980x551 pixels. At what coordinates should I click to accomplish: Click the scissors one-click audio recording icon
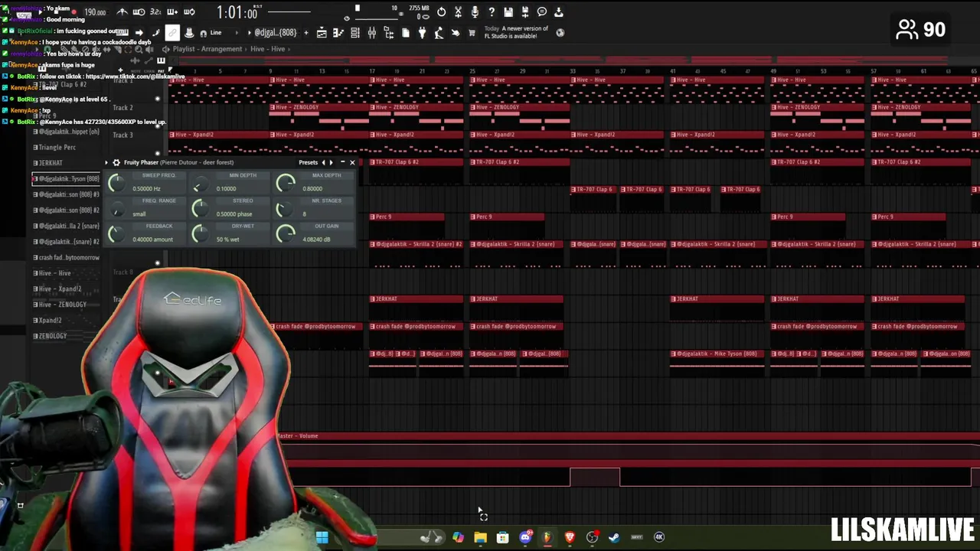point(458,12)
